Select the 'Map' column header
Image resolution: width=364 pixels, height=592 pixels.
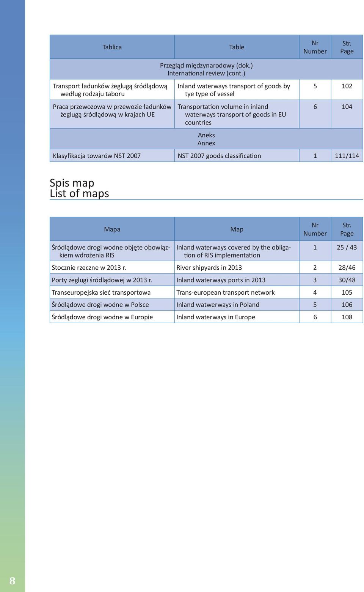point(237,229)
